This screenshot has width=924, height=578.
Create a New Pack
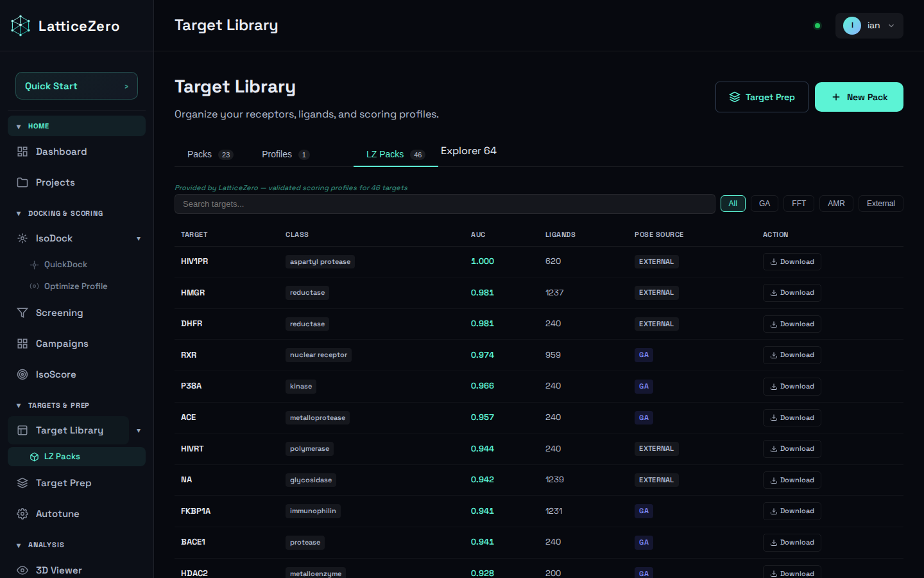coord(859,97)
